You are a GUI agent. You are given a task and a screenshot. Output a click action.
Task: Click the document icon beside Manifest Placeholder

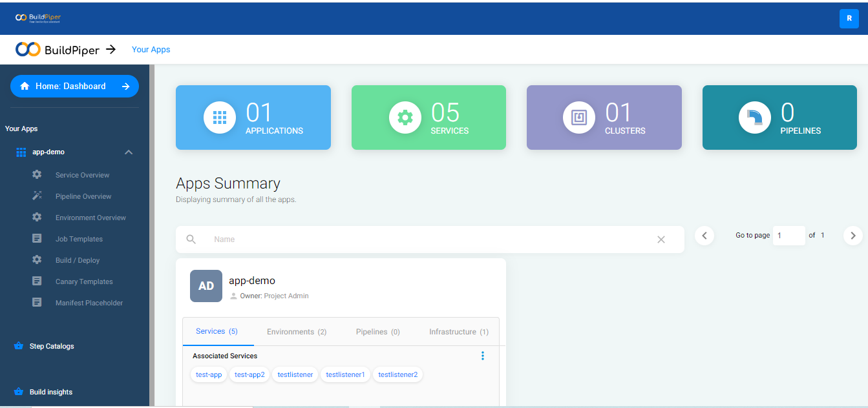click(37, 302)
